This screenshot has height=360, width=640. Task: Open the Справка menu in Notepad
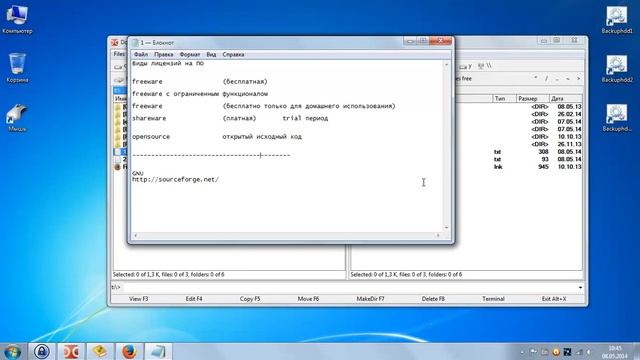coord(233,54)
